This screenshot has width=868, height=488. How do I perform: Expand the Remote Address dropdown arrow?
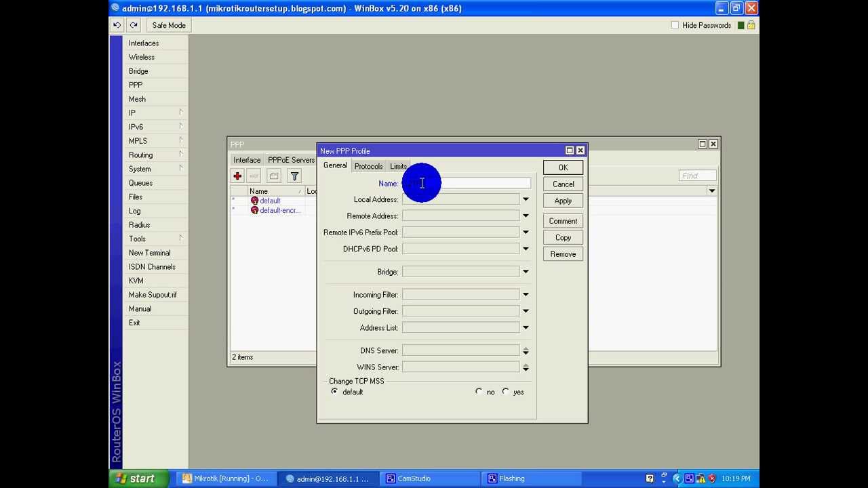526,216
